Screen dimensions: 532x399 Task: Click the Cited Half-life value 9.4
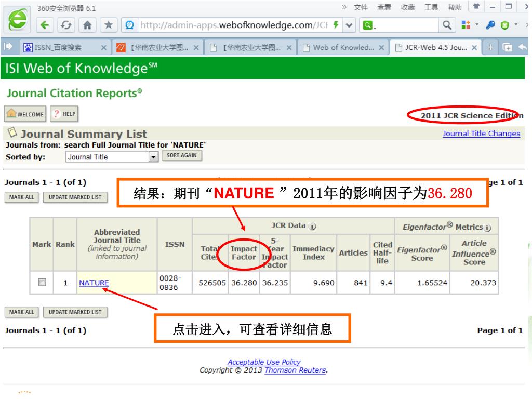[x=386, y=283]
